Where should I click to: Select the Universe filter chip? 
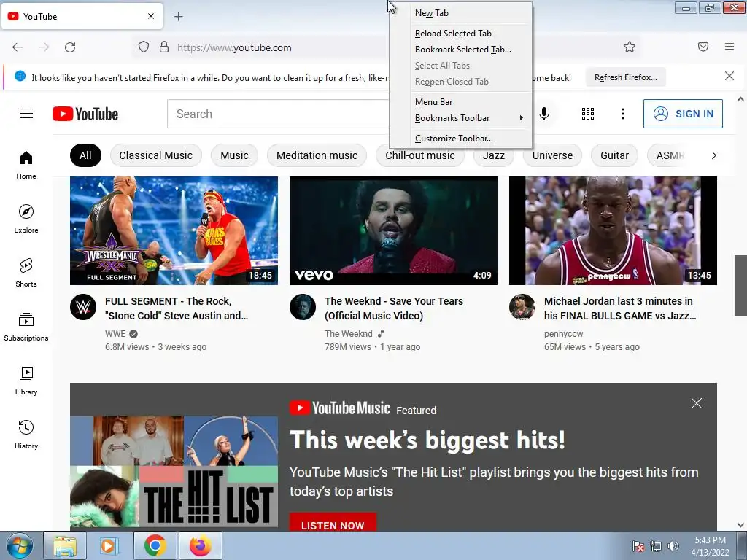tap(553, 155)
